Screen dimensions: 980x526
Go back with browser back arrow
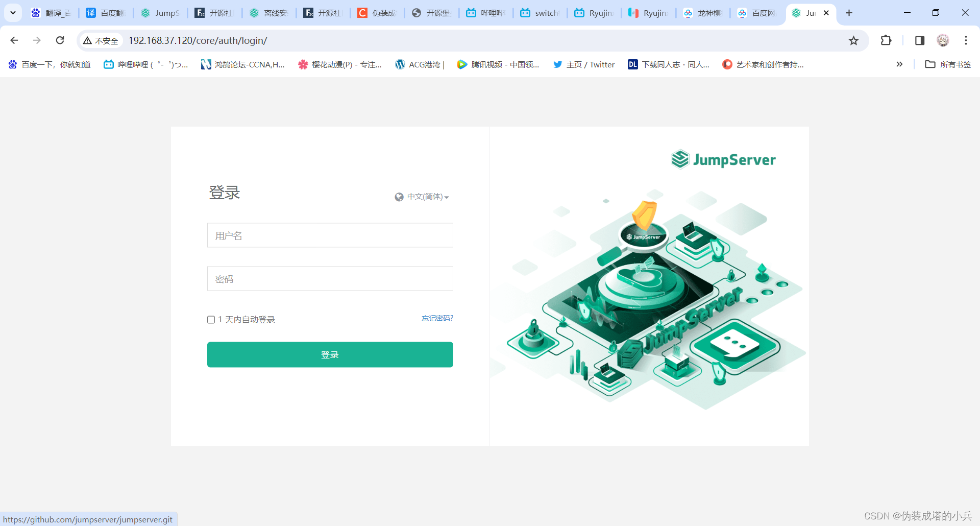point(14,40)
